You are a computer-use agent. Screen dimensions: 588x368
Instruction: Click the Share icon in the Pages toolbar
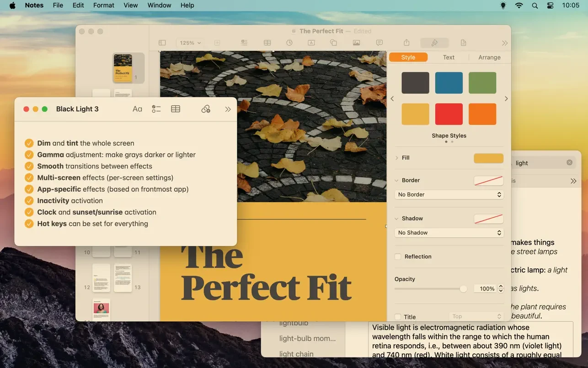click(x=406, y=43)
